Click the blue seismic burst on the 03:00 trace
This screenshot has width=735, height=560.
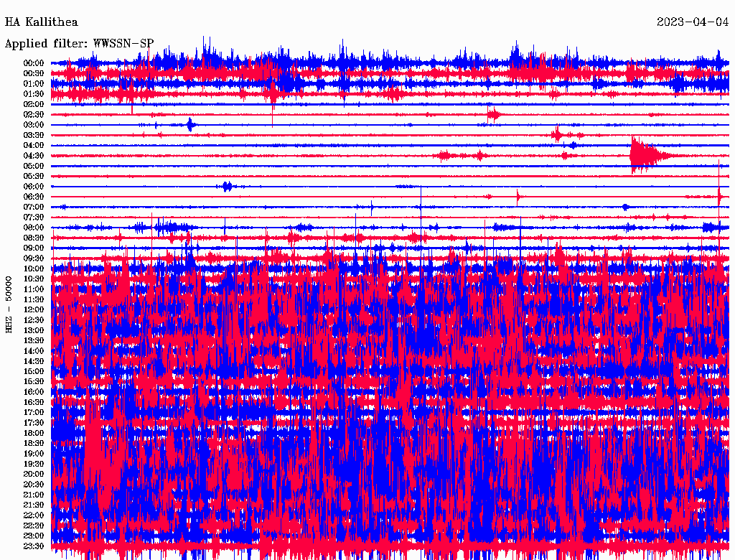[189, 125]
